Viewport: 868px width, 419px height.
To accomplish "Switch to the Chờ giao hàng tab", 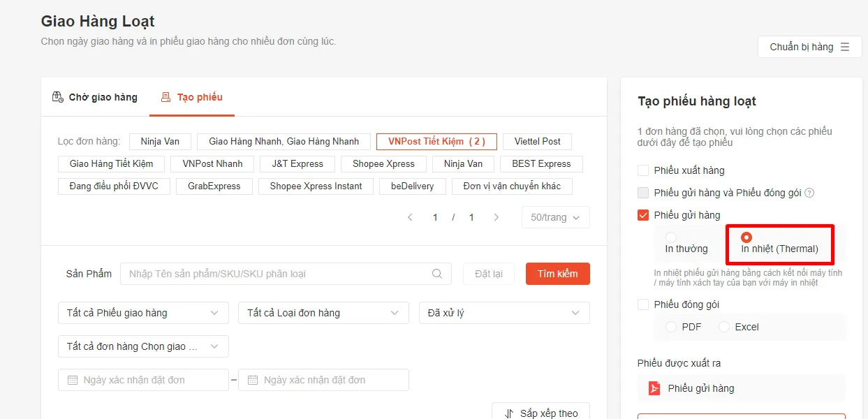I will click(95, 97).
